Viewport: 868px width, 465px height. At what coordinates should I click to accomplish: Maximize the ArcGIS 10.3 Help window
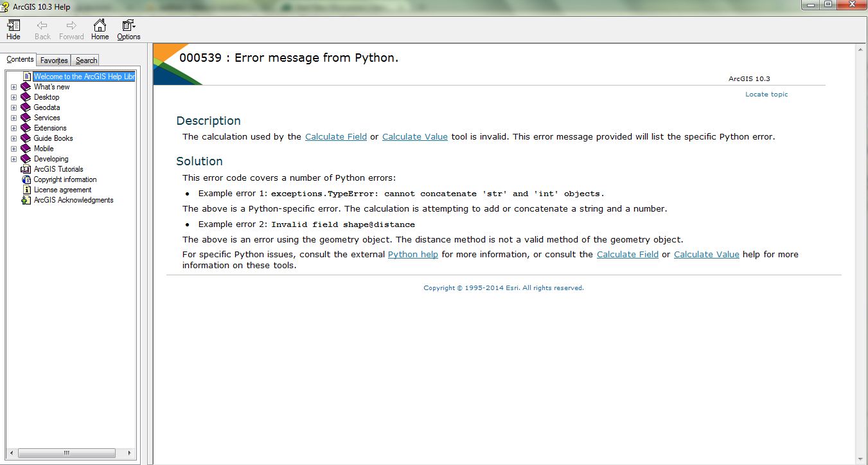[828, 5]
